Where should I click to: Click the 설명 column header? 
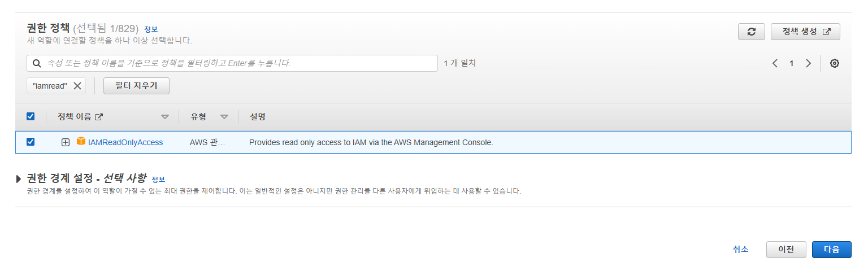(258, 117)
